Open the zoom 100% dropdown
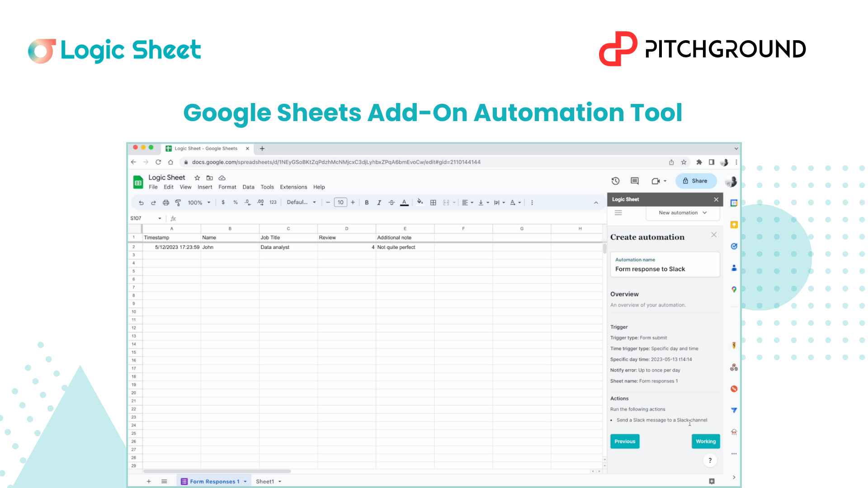This screenshot has height=488, width=868. (x=199, y=202)
